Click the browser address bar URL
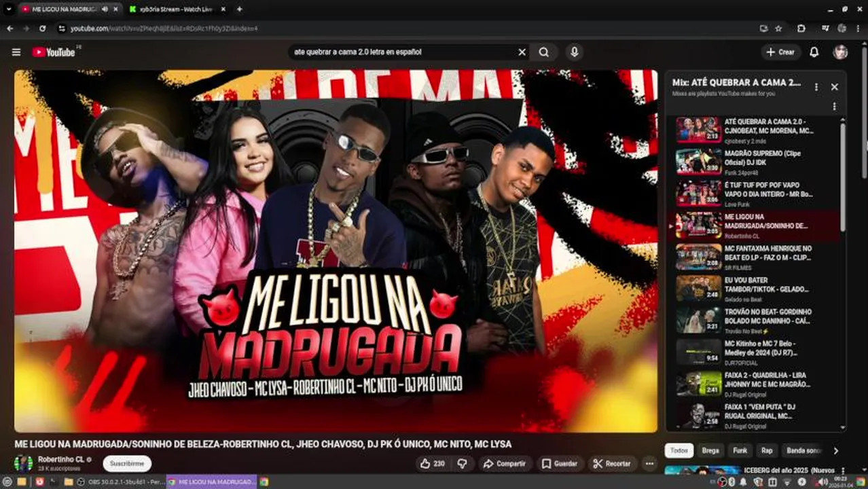This screenshot has height=489, width=868. [164, 29]
